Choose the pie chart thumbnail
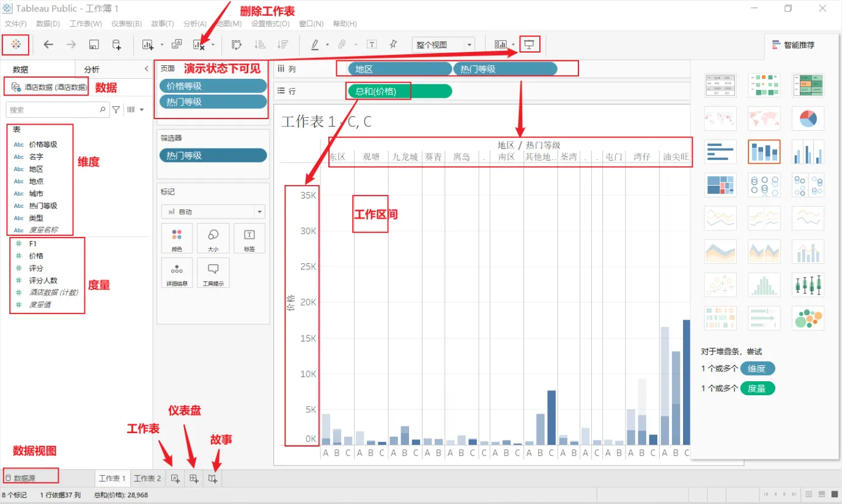This screenshot has width=842, height=504. 808,118
